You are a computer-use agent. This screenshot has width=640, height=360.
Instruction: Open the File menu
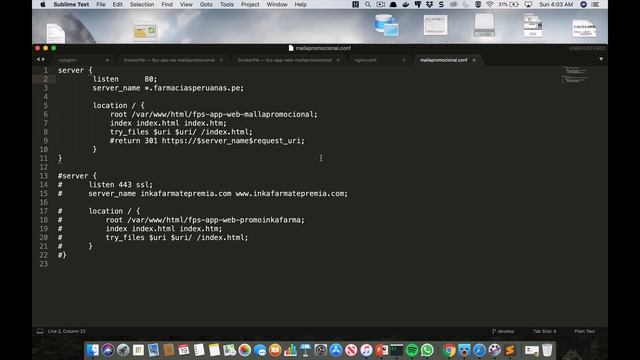101,4
